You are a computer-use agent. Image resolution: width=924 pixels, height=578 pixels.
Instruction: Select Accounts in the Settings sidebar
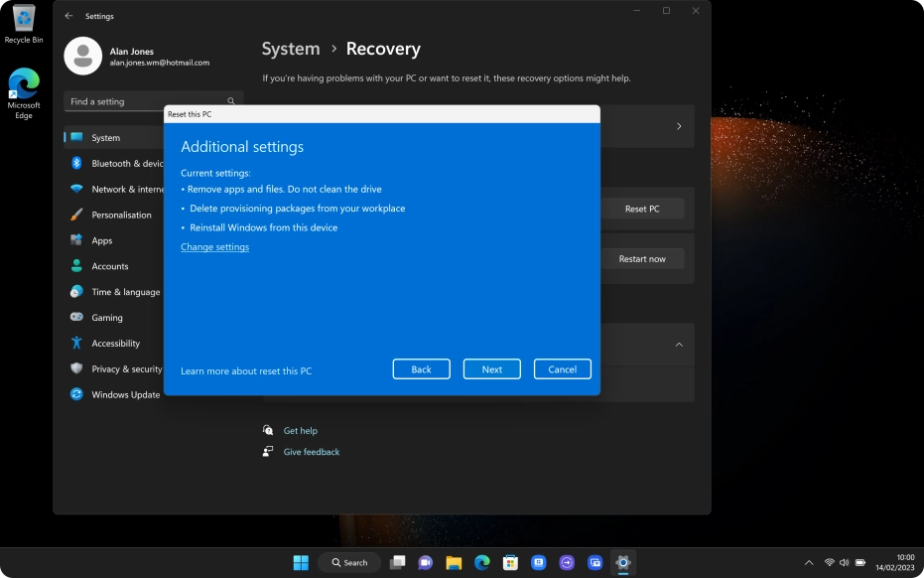click(x=112, y=266)
